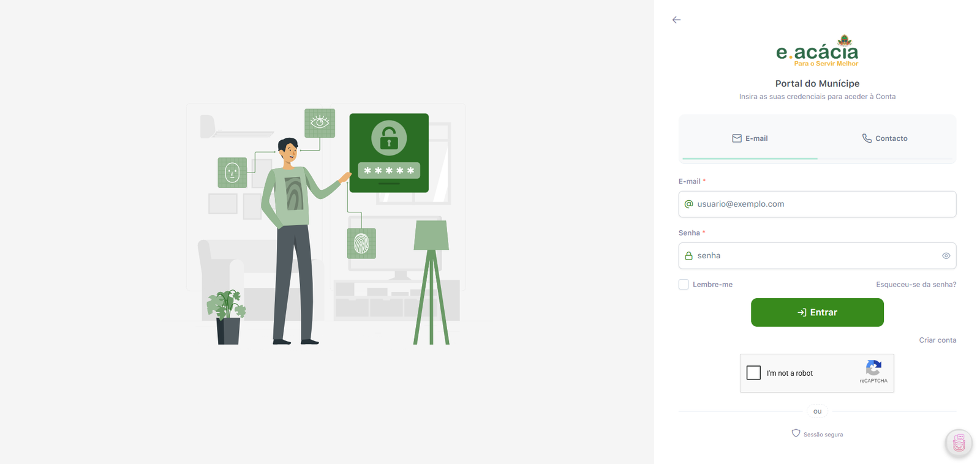Screen dimensions: 980x464
Task: Click the Portal do Munícipe heading
Action: (817, 83)
